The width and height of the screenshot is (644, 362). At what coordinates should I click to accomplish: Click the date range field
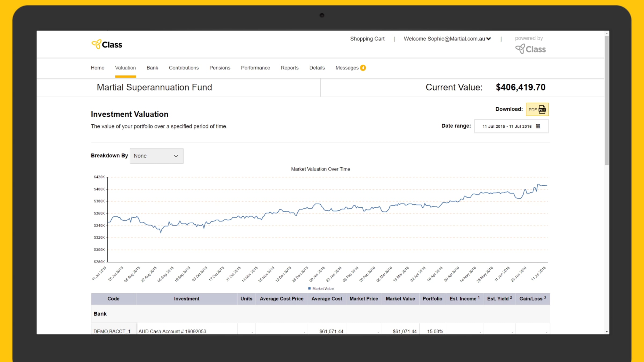(x=511, y=126)
